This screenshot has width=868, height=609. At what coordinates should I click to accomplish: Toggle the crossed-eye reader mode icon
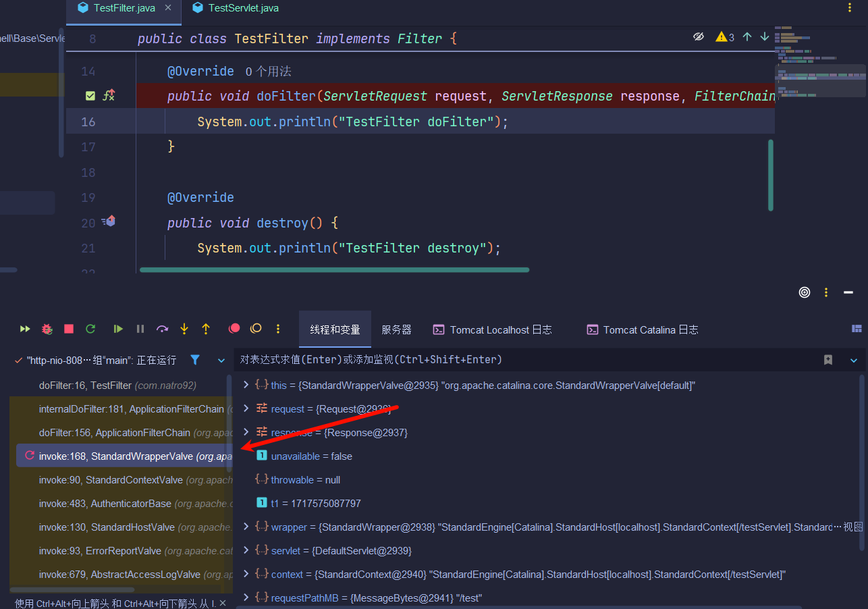[x=699, y=36]
